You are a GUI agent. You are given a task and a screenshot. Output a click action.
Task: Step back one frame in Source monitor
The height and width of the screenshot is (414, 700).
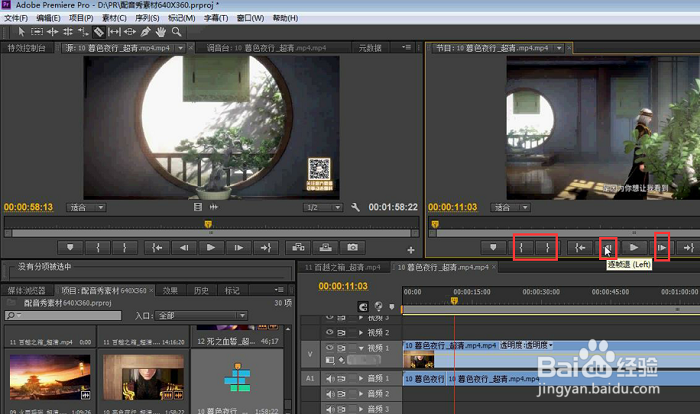(184, 247)
